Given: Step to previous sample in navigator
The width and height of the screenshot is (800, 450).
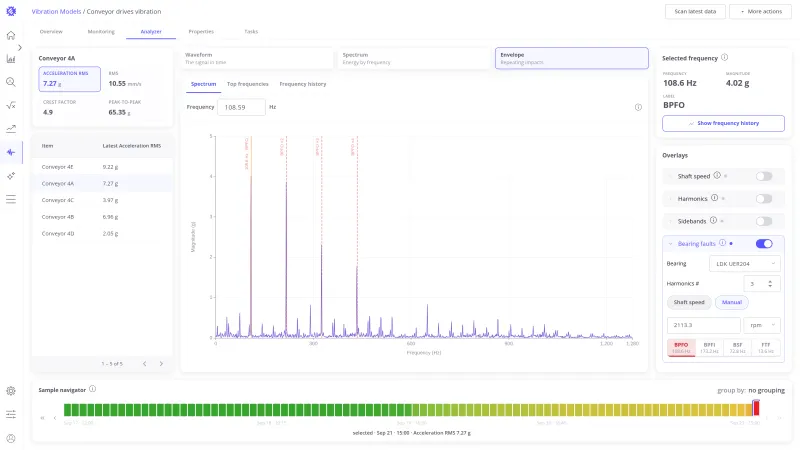Looking at the screenshot, I should coord(55,418).
